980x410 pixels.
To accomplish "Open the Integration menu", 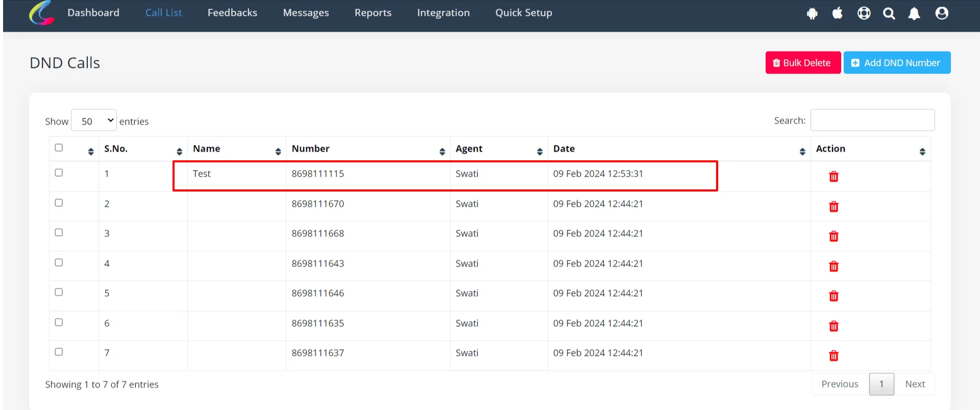I will click(443, 13).
